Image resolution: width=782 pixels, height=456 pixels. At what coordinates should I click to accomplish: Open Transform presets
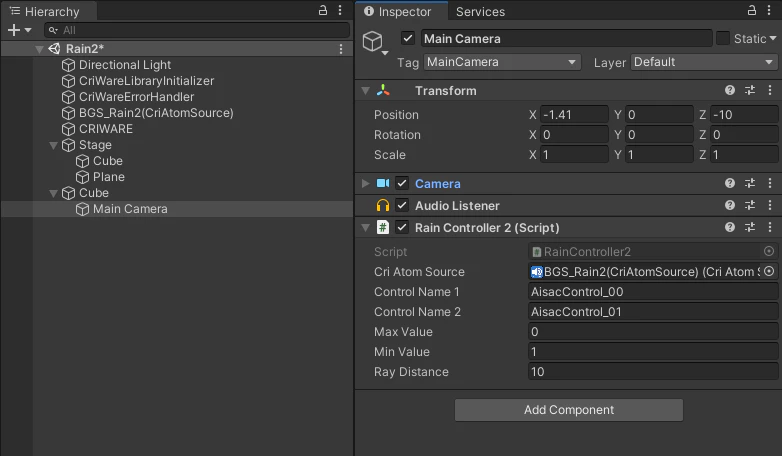750,90
